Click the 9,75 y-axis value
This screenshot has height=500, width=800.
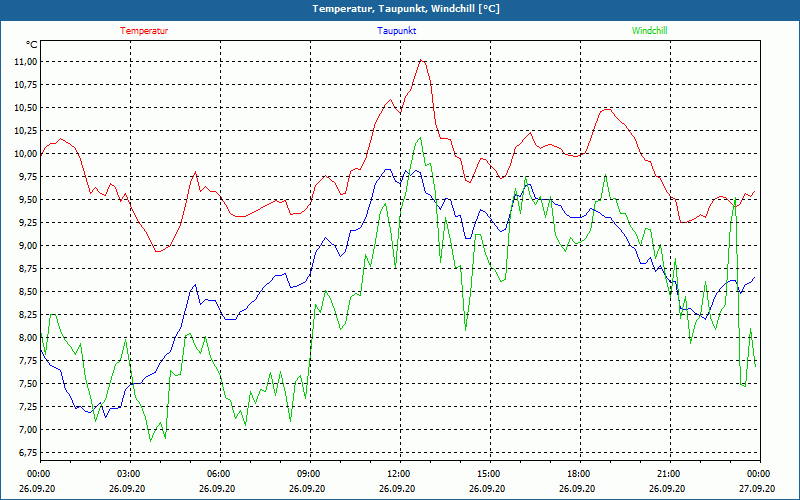point(28,177)
